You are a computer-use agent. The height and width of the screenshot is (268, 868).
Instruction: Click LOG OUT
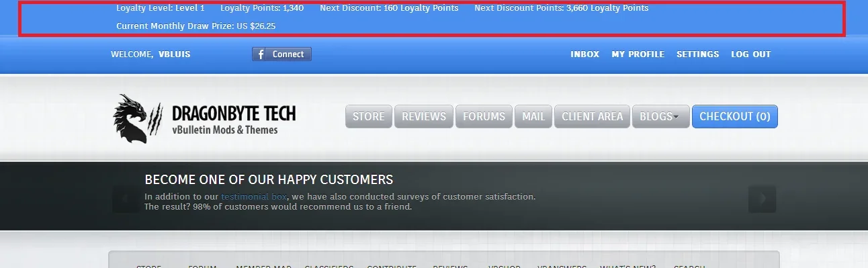750,54
